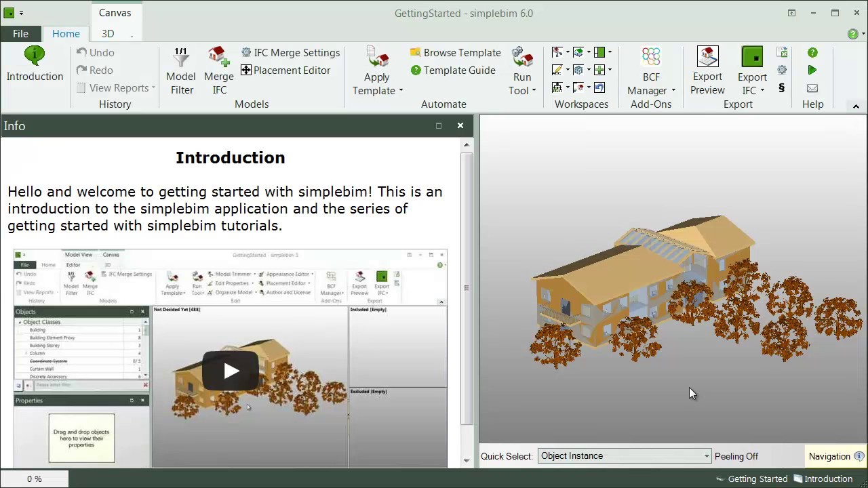868x488 pixels.
Task: Click the Info panel scroll-up arrow
Action: [x=467, y=145]
